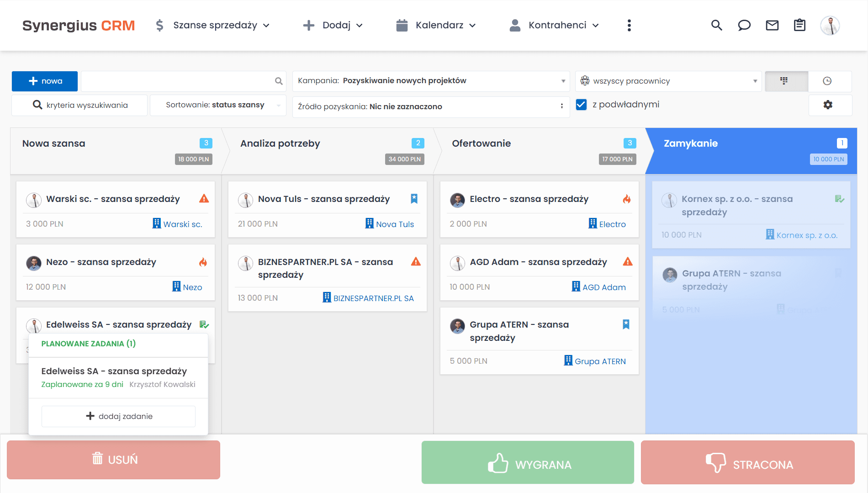Open global search using the magnifier icon

click(x=716, y=26)
